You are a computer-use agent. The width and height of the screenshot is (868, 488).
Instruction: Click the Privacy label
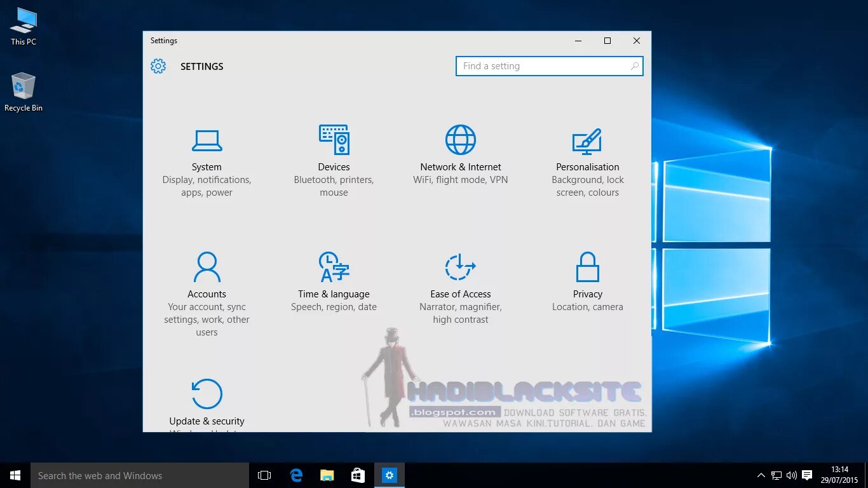(x=588, y=294)
